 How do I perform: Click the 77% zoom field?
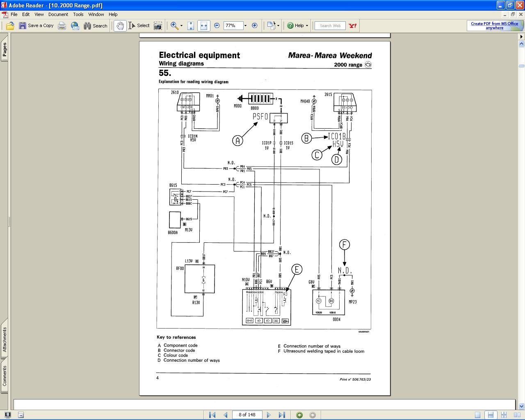click(233, 25)
